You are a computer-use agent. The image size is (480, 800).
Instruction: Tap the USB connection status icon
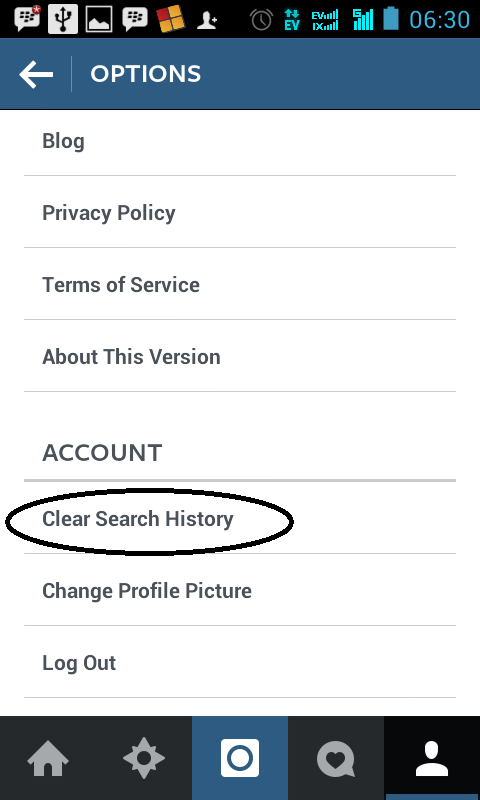[63, 19]
